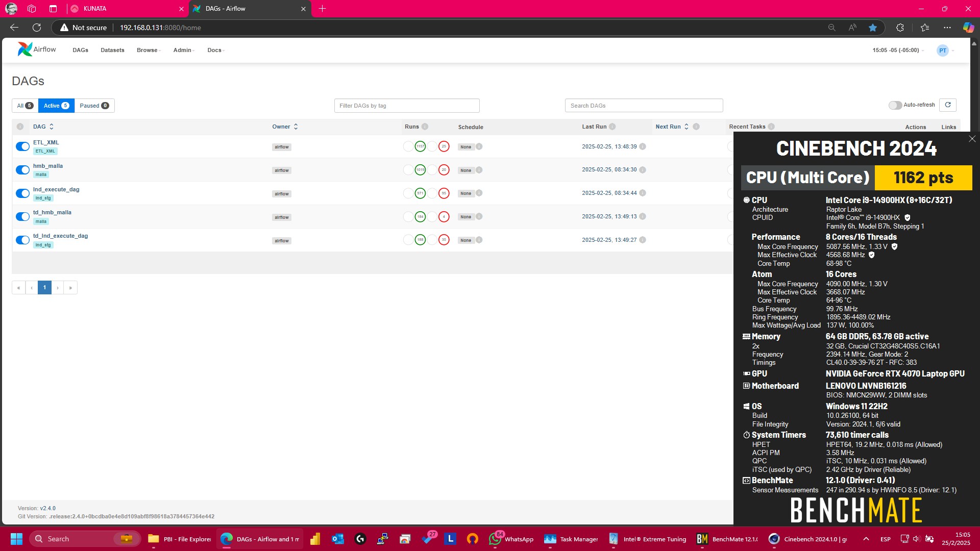
Task: Open BenchMate 12.1 from the taskbar
Action: point(727,539)
